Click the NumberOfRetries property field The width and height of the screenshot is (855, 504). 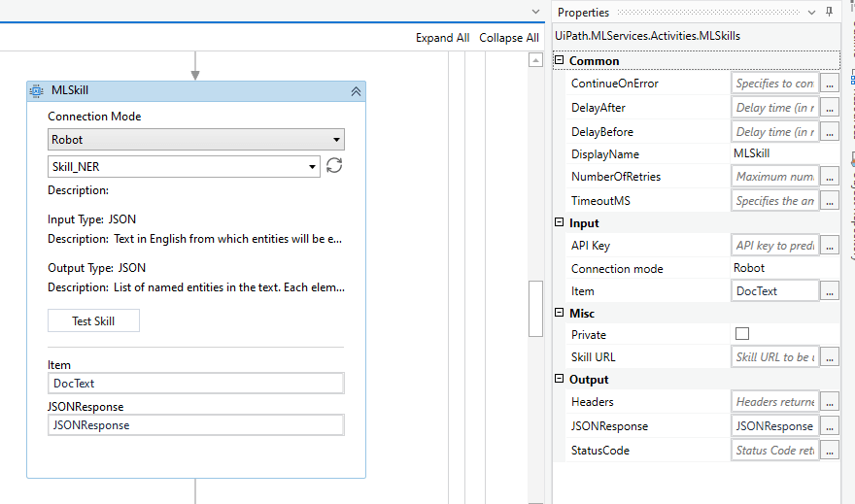[775, 177]
